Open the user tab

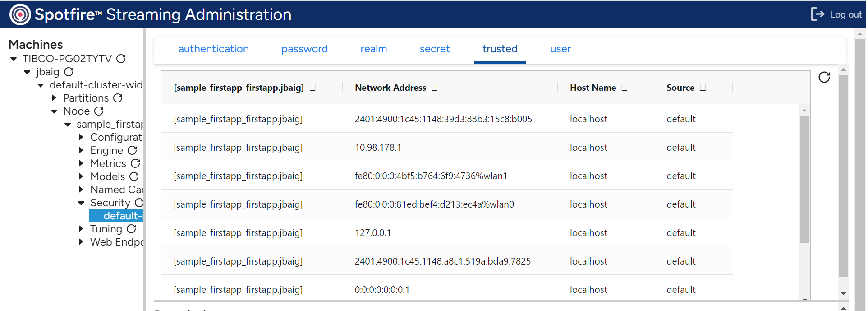click(x=560, y=49)
